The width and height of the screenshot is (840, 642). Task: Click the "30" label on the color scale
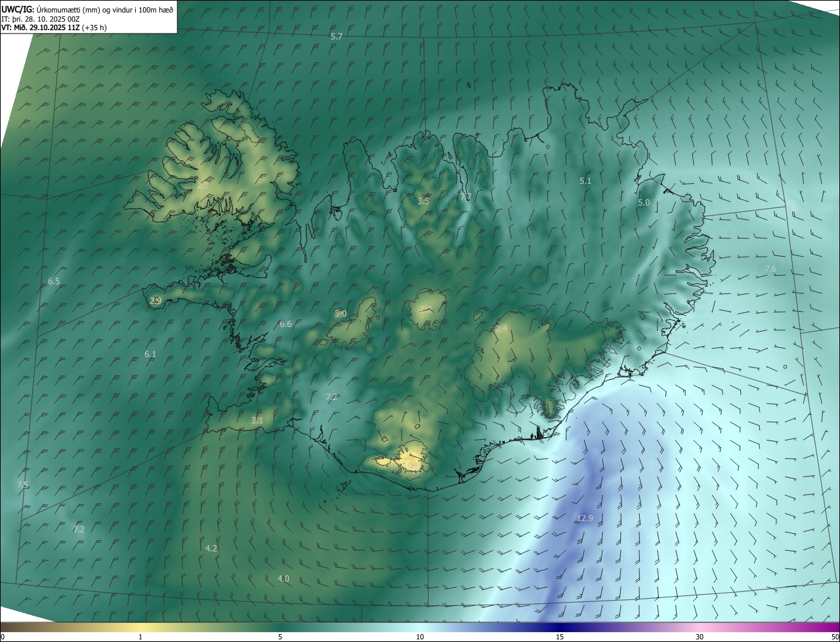tap(700, 637)
